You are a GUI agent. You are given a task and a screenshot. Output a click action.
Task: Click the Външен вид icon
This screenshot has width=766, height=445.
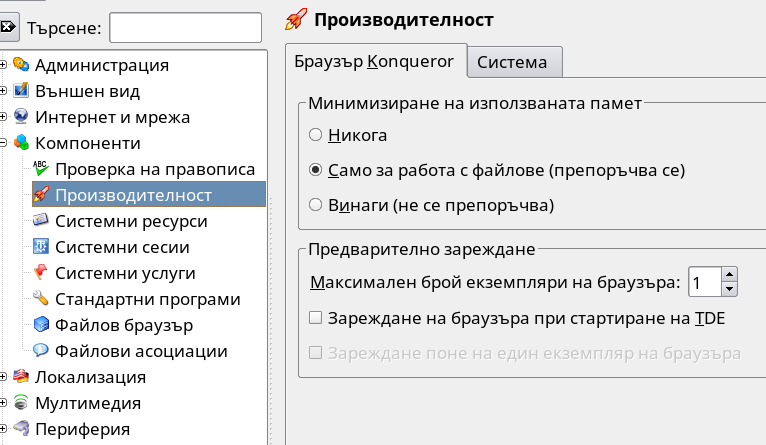pos(21,90)
